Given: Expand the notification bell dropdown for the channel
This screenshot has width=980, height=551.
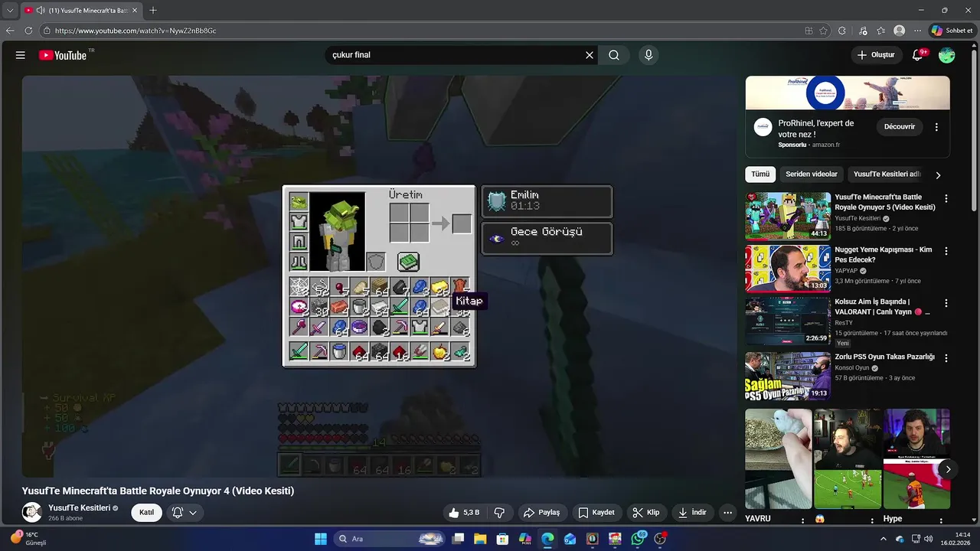Looking at the screenshot, I should [x=193, y=513].
